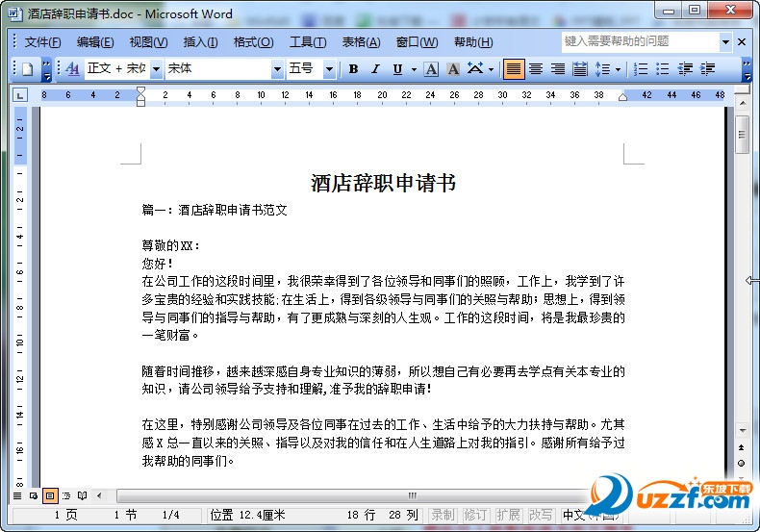
Task: Toggle 录制 macro recording in status bar
Action: click(x=443, y=515)
